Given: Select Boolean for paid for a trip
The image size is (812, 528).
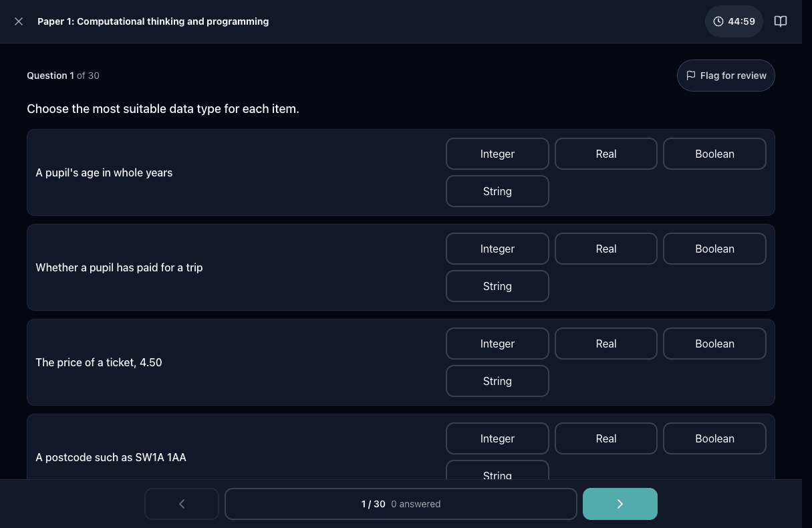Looking at the screenshot, I should tap(714, 249).
